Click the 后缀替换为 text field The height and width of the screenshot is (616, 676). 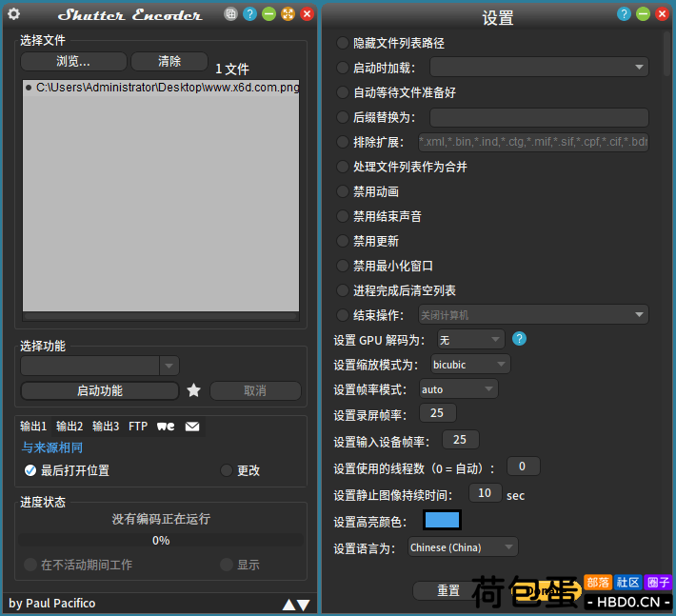click(x=539, y=117)
